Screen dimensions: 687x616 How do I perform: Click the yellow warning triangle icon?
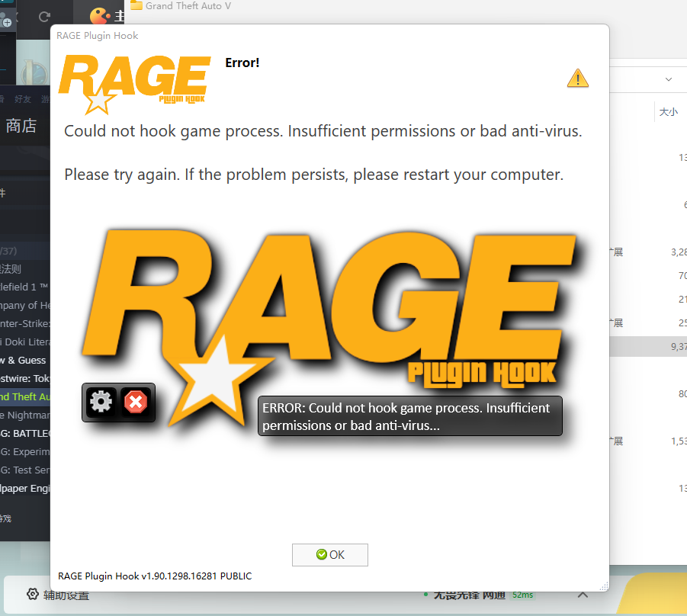577,79
